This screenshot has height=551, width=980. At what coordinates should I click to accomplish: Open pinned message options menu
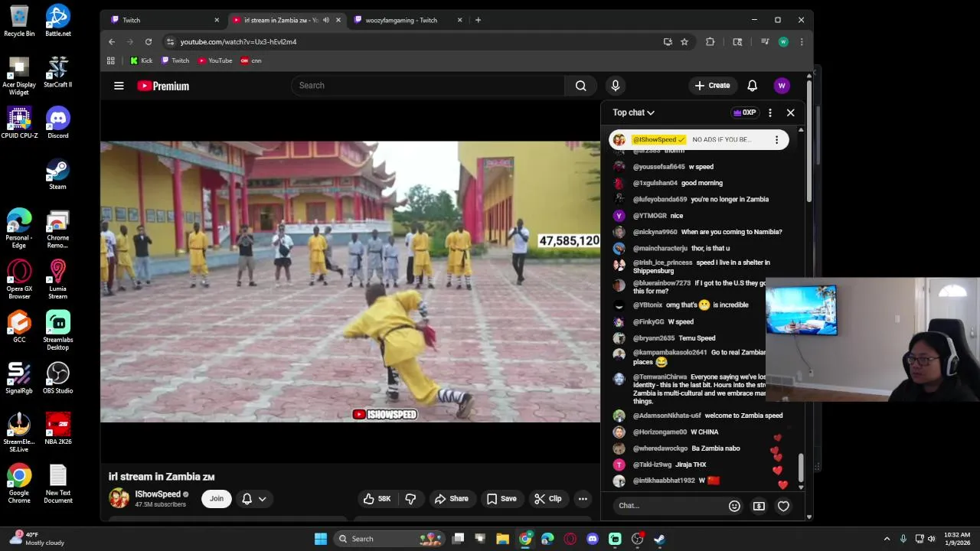(776, 140)
